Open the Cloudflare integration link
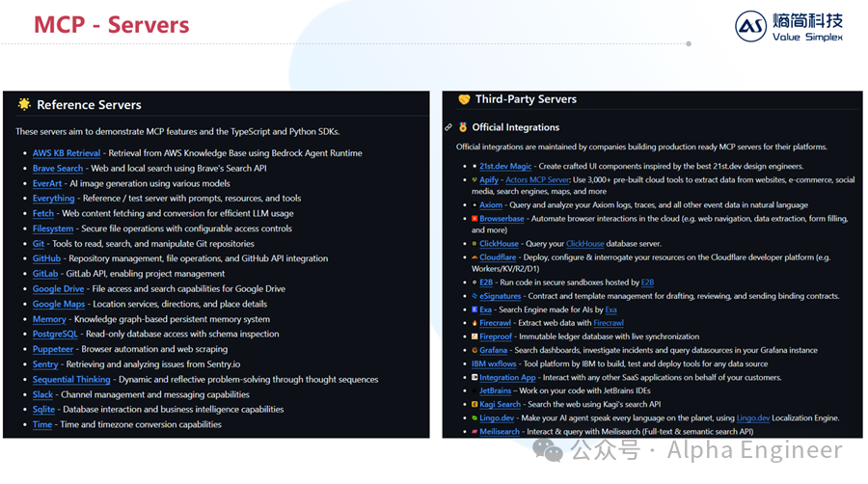Screen dimensions: 868x484 click(498, 257)
